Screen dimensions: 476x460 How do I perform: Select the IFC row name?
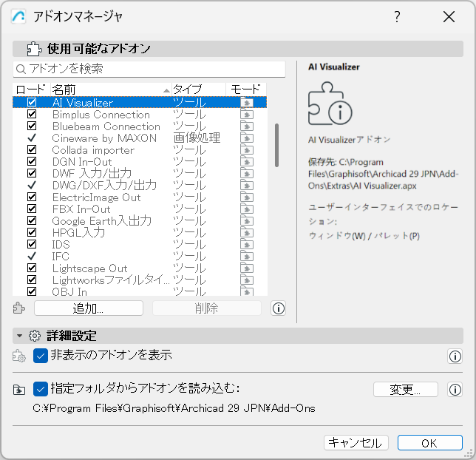tap(61, 257)
